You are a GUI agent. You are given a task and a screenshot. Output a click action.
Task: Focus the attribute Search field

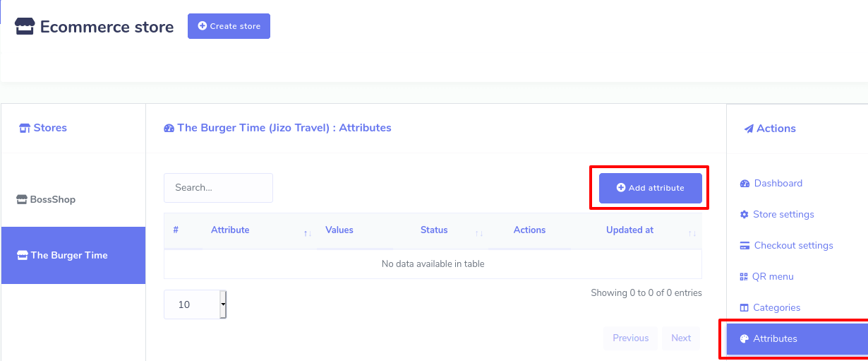click(218, 188)
